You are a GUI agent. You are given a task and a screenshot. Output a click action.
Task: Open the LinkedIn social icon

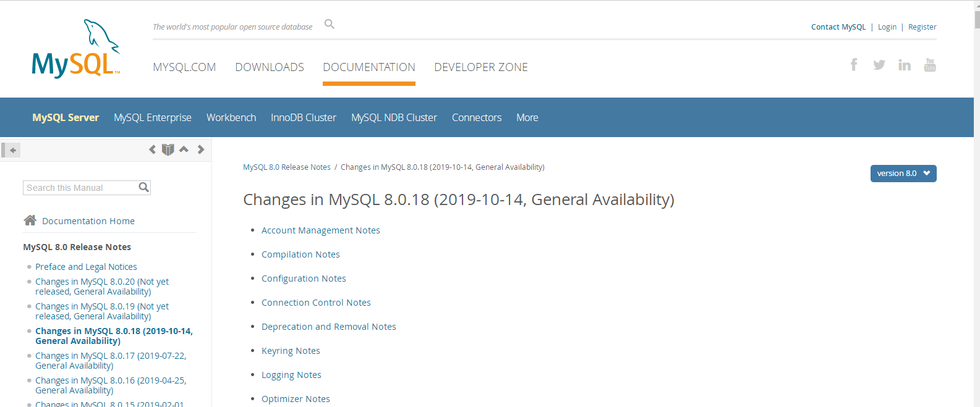905,65
